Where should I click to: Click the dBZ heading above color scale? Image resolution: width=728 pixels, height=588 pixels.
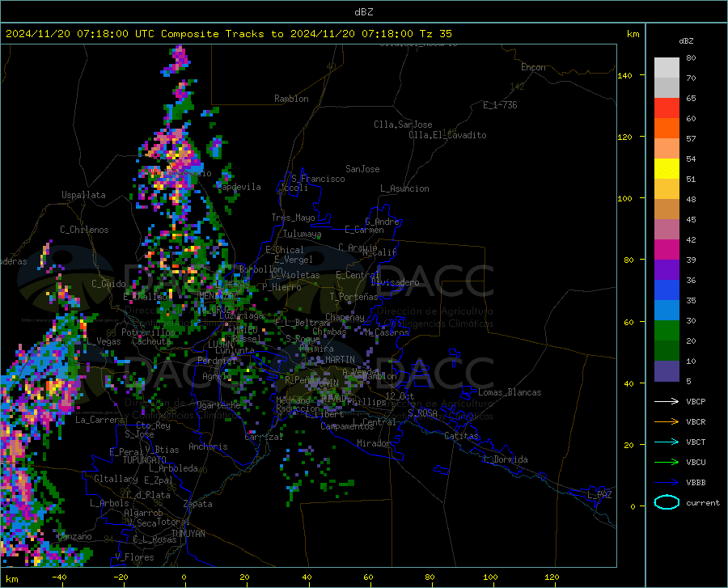686,41
